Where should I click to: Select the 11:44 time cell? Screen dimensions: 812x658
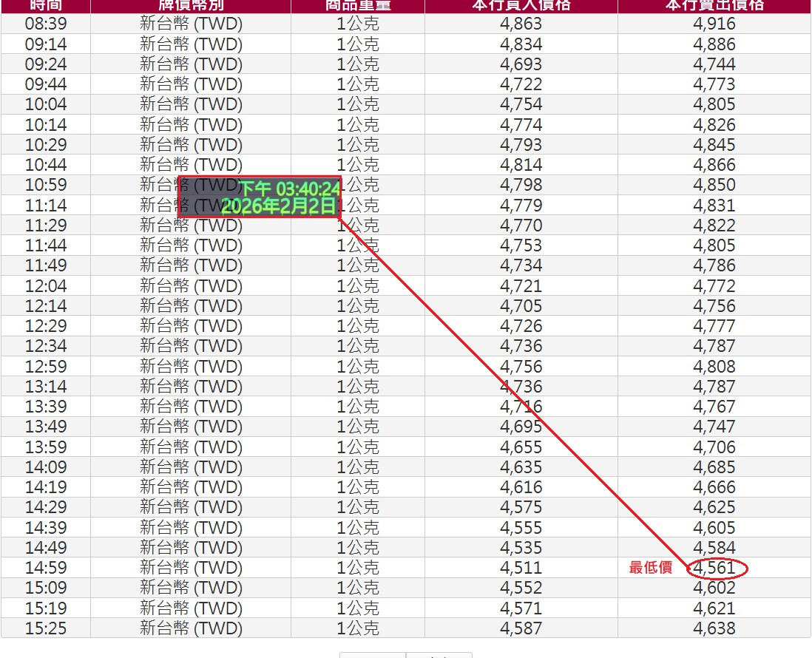46,246
